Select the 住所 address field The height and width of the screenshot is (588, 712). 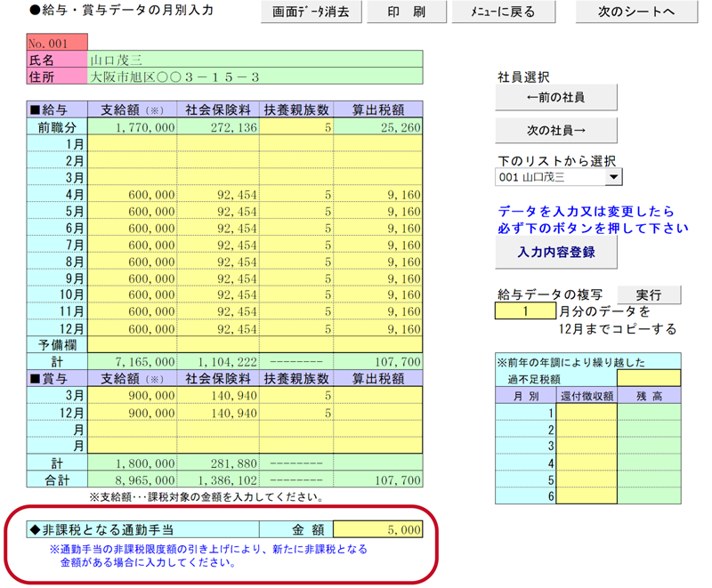click(x=255, y=77)
